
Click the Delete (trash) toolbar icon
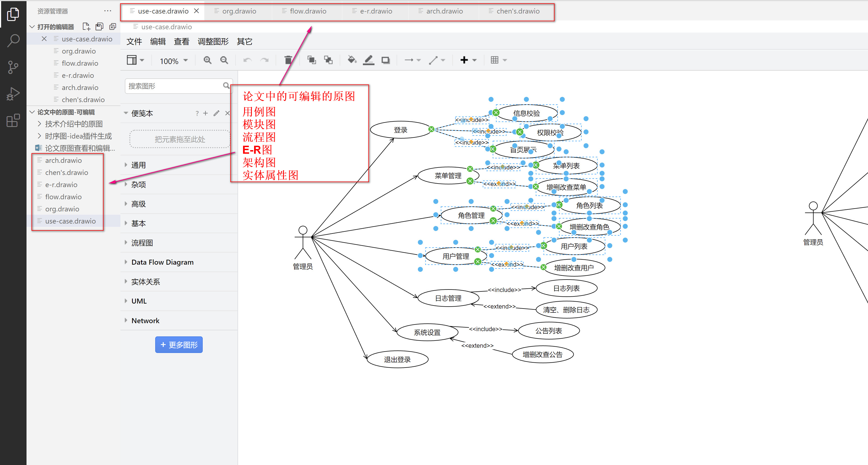click(x=288, y=60)
